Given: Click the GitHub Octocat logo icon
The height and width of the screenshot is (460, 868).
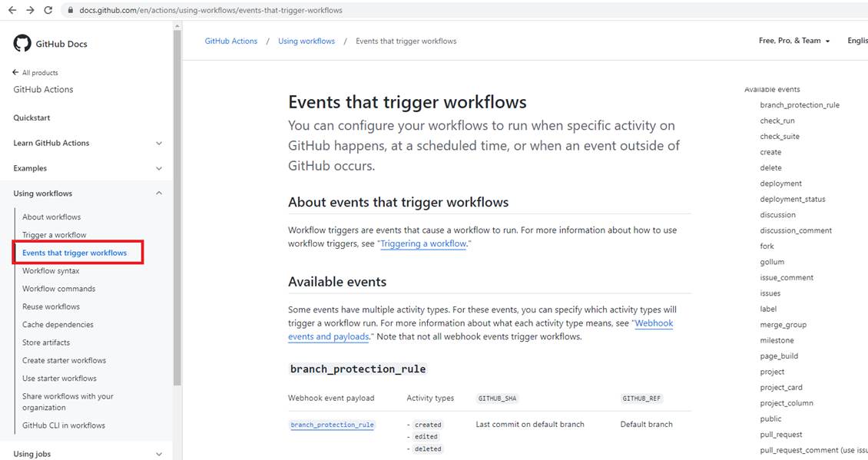Looking at the screenshot, I should pos(22,44).
